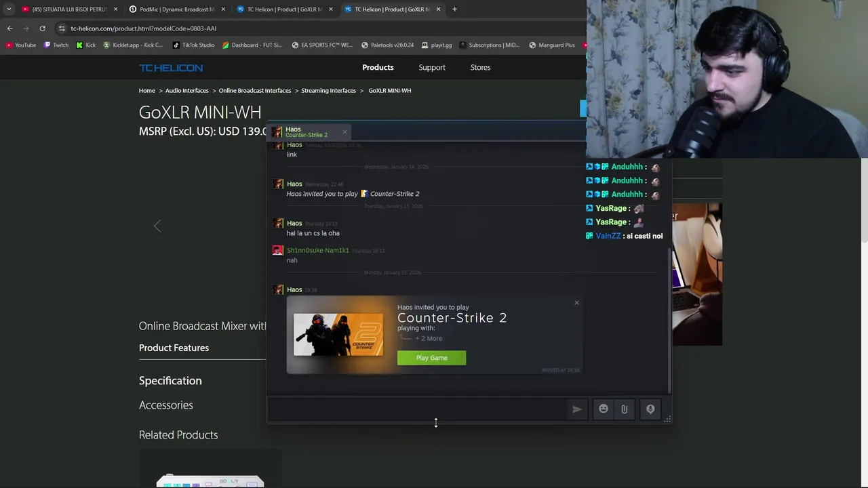
Task: Switch to the PodMic Dynamic Broadcast tab
Action: point(176,9)
